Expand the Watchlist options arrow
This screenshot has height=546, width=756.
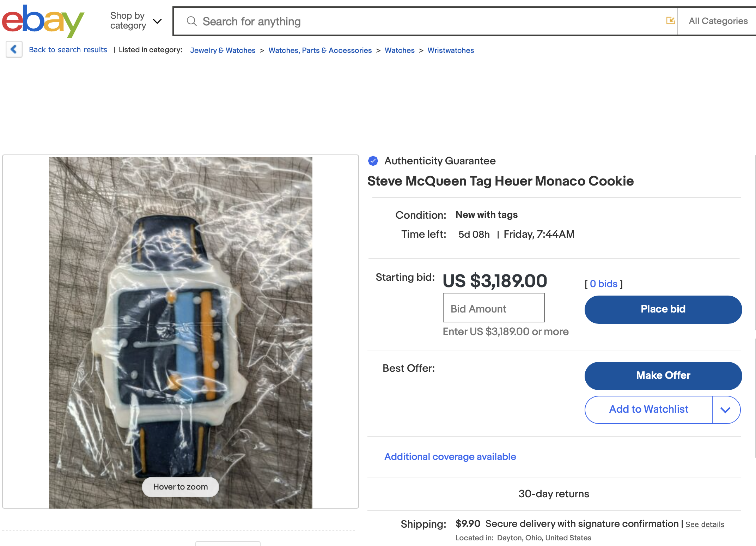pos(725,409)
